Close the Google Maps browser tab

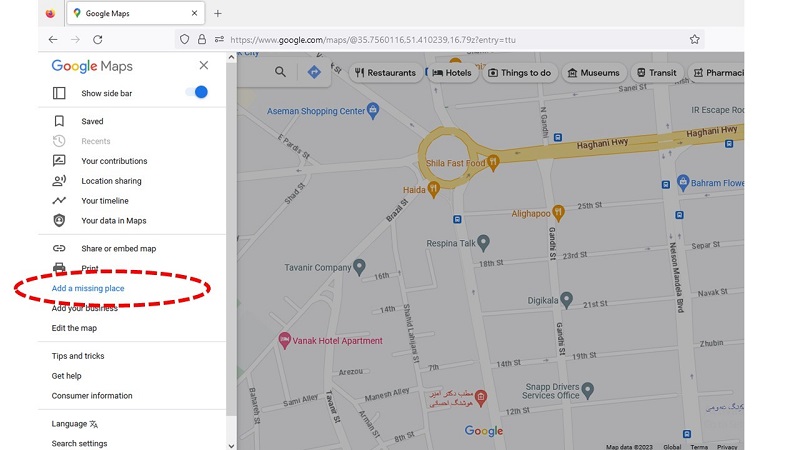pyautogui.click(x=194, y=13)
